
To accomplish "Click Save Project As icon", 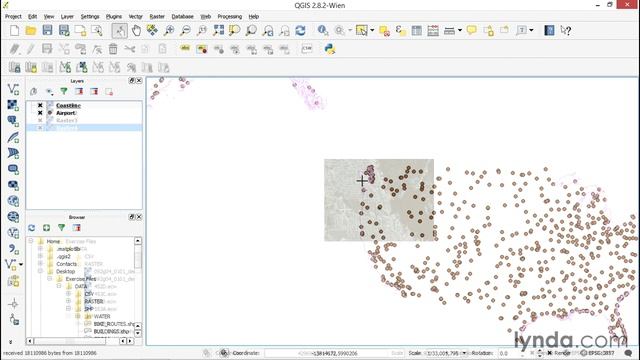I will [x=64, y=30].
